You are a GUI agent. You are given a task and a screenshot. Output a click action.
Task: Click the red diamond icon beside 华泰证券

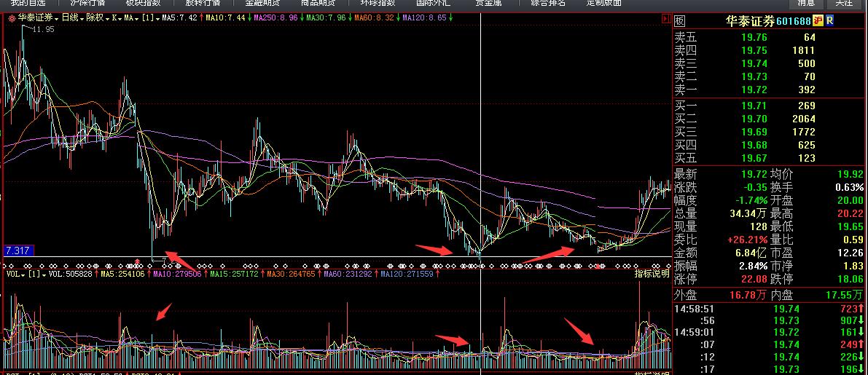pos(12,17)
